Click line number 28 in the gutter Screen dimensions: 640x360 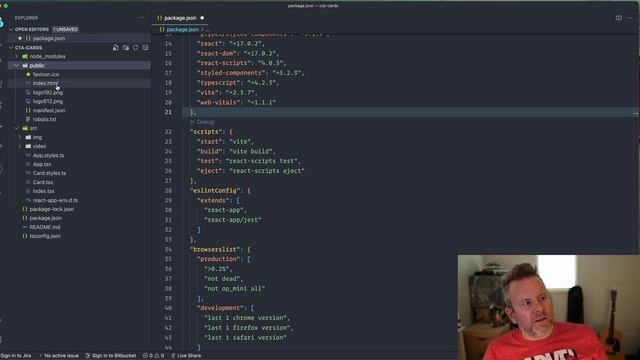(168, 190)
